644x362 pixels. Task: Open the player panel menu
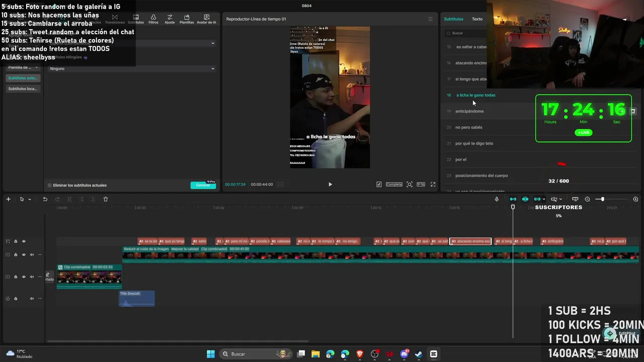[430, 19]
